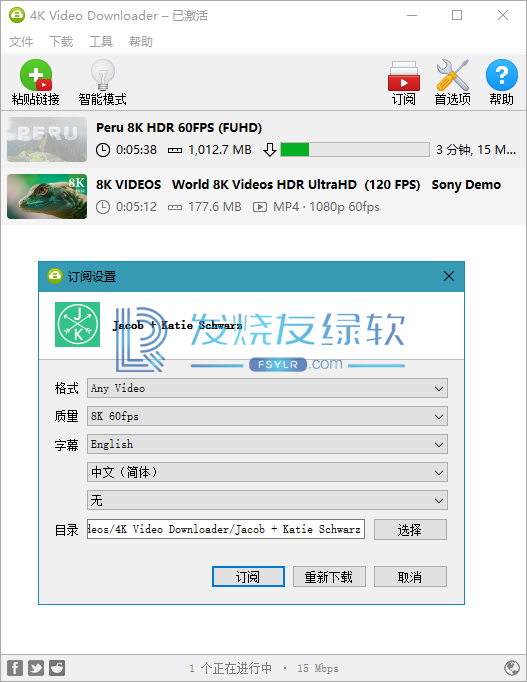This screenshot has height=682, width=527.
Task: Open the Reddit icon in status bar
Action: click(x=57, y=668)
